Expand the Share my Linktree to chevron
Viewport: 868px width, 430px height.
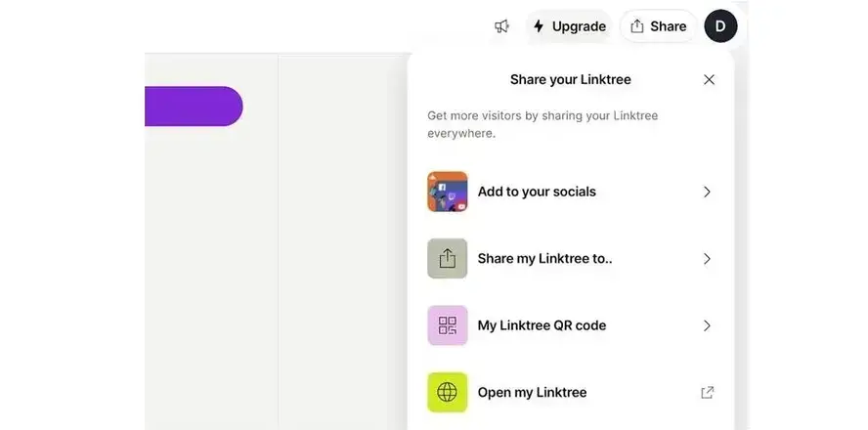click(708, 259)
